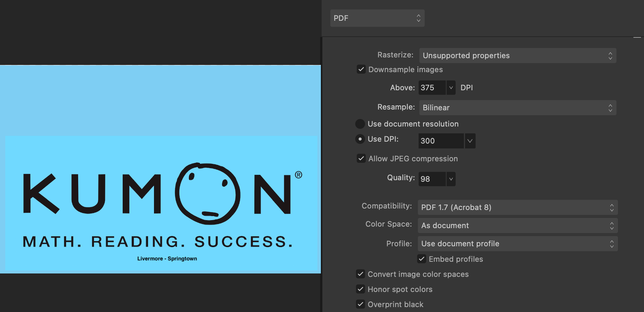The width and height of the screenshot is (644, 312).
Task: Toggle Honor spot colors checkbox
Action: [x=361, y=289]
